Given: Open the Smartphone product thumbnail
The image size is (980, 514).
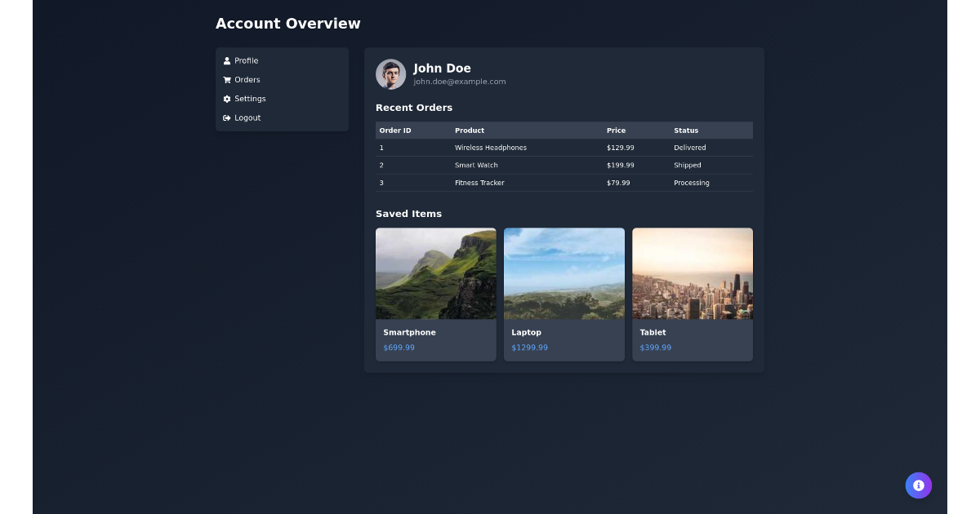Looking at the screenshot, I should click(x=435, y=273).
